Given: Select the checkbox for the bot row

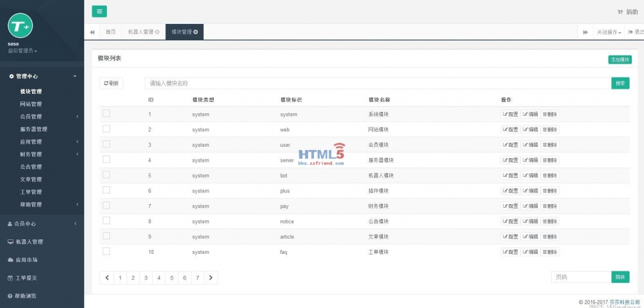Looking at the screenshot, I should [x=106, y=174].
